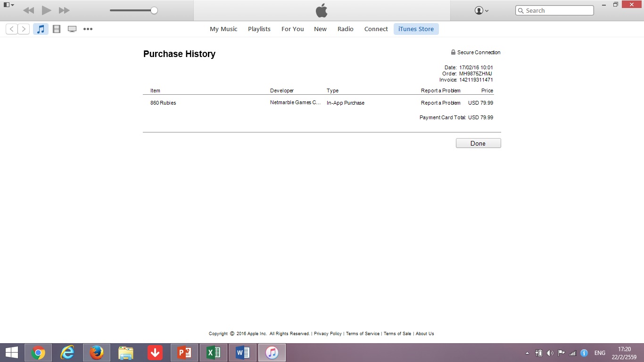Open PowerPoint from taskbar
Image resolution: width=644 pixels, height=362 pixels.
(x=184, y=353)
